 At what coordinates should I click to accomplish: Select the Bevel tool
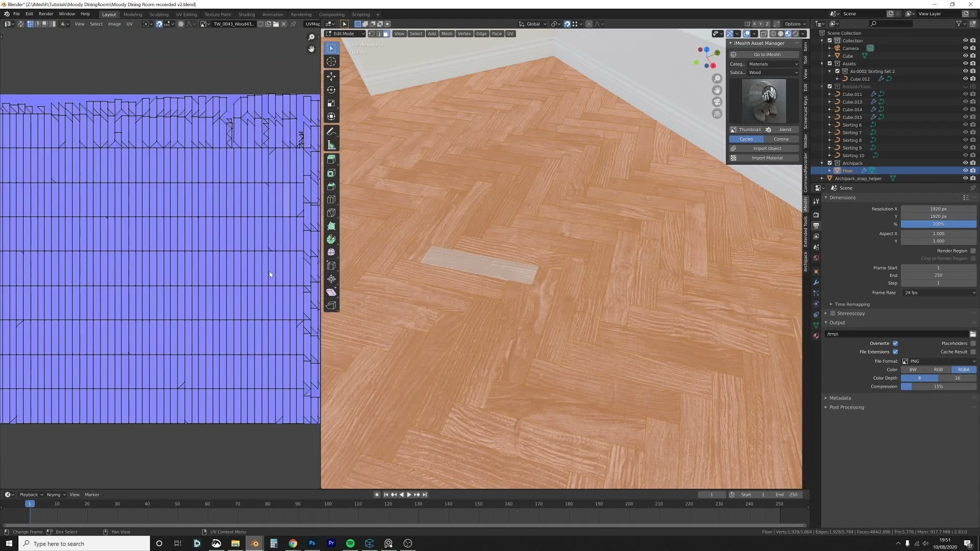pyautogui.click(x=331, y=186)
